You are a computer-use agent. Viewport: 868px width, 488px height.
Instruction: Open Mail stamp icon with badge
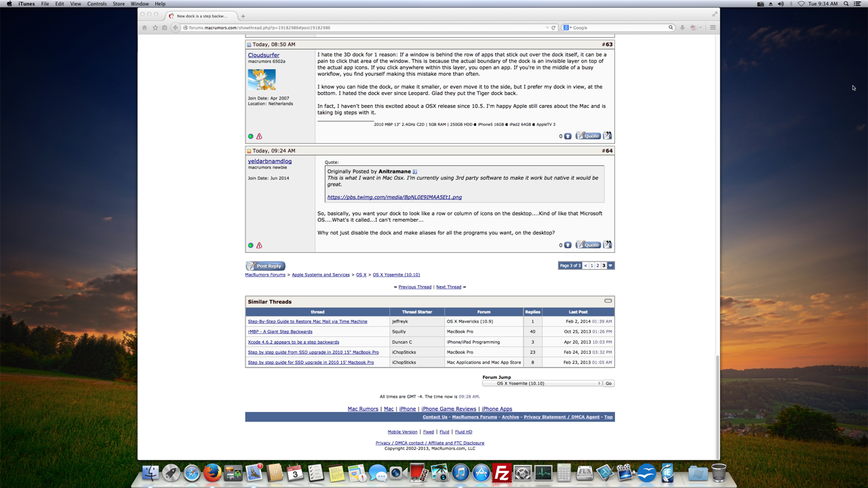[x=254, y=472]
